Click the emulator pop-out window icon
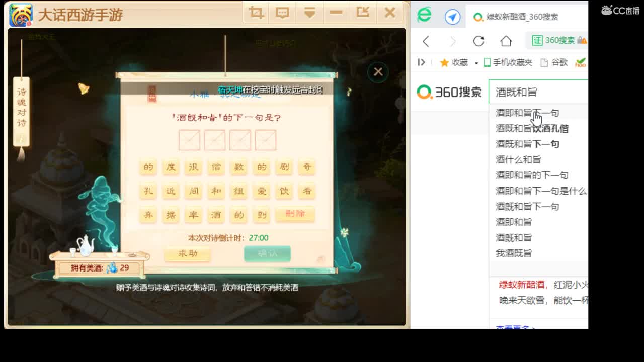The width and height of the screenshot is (644, 362). [363, 13]
